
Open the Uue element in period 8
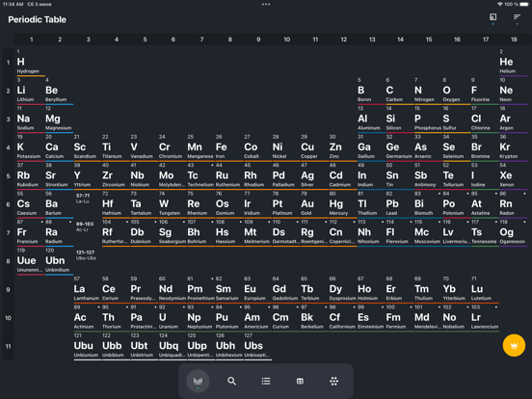[31, 261]
